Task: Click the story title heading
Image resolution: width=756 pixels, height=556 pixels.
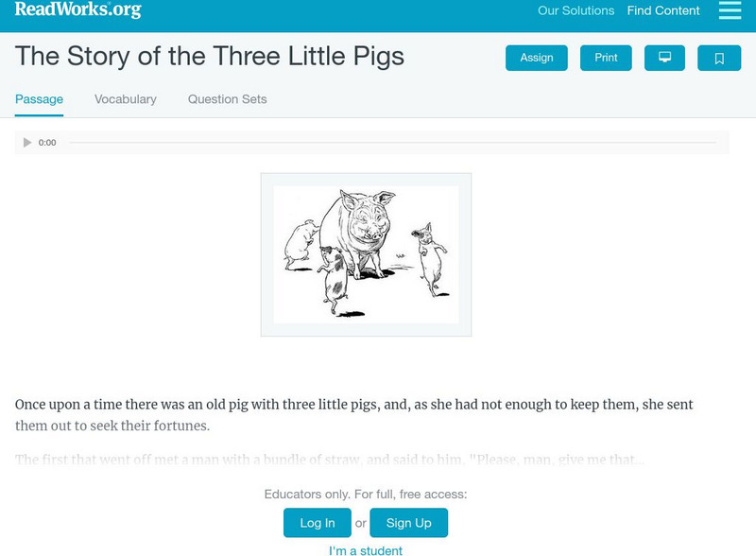Action: [x=210, y=57]
